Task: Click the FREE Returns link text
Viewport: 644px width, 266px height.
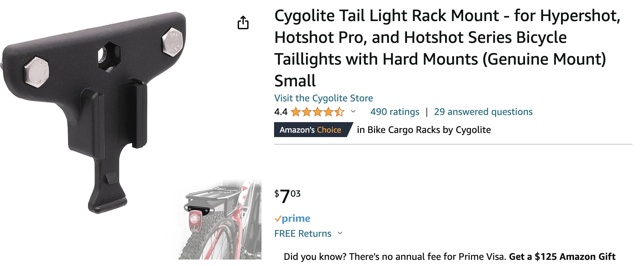Action: (303, 234)
